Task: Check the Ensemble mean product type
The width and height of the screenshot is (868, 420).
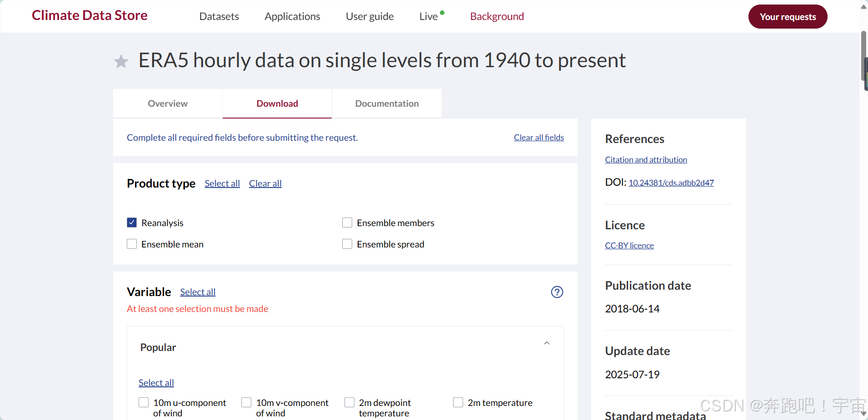Action: [x=131, y=244]
